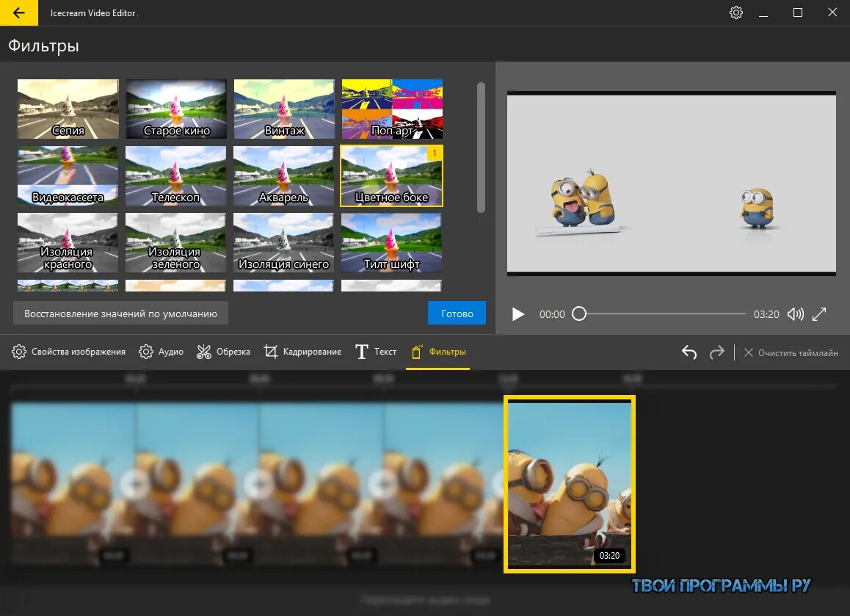Open the Обрезка trimming tab

pos(223,352)
